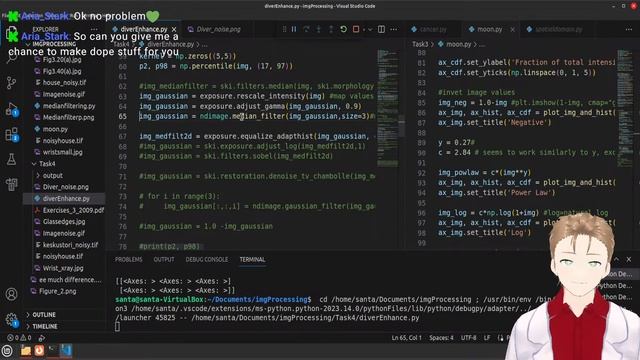Viewport: 640px width, 360px height.
Task: Open the OUTPUT panel tab
Action: click(164, 260)
